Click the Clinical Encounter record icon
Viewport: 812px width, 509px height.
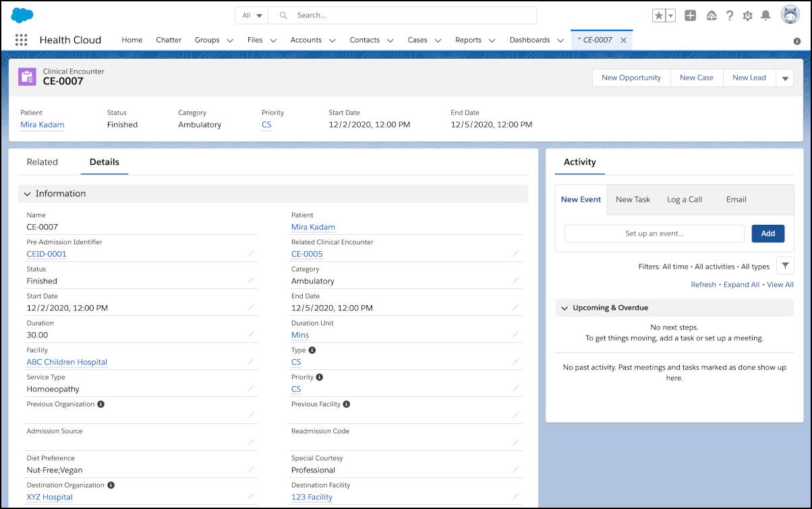pos(27,76)
